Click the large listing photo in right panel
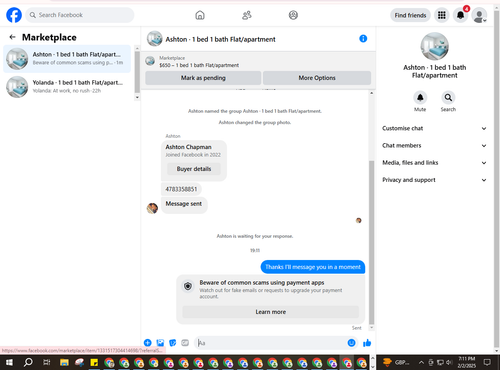 434,46
